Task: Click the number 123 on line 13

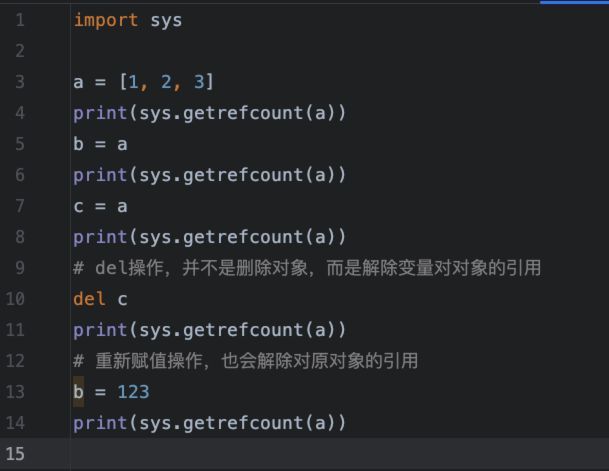Action: pyautogui.click(x=133, y=392)
